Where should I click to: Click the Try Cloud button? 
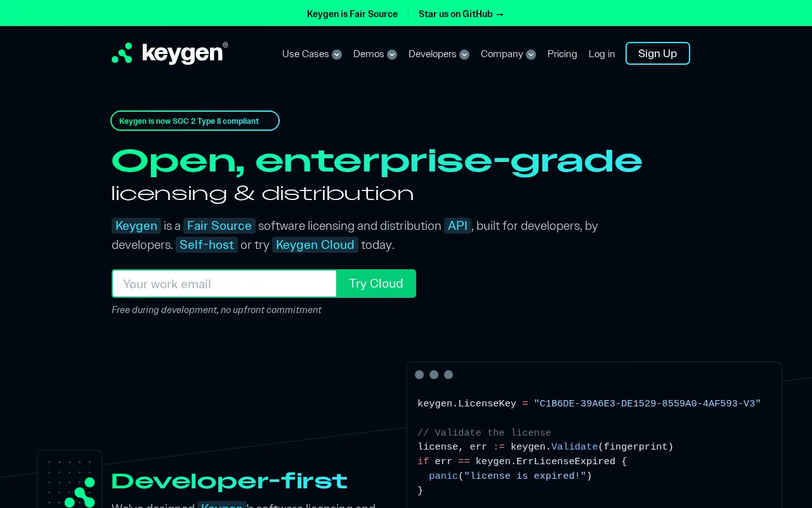click(376, 283)
